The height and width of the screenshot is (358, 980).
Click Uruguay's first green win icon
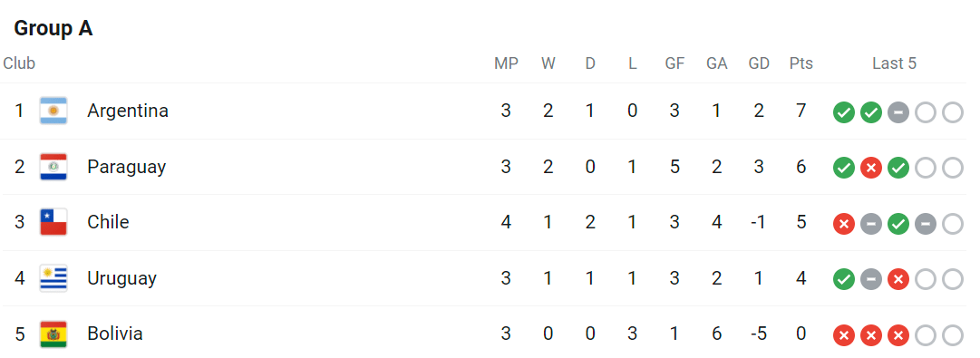pos(844,279)
